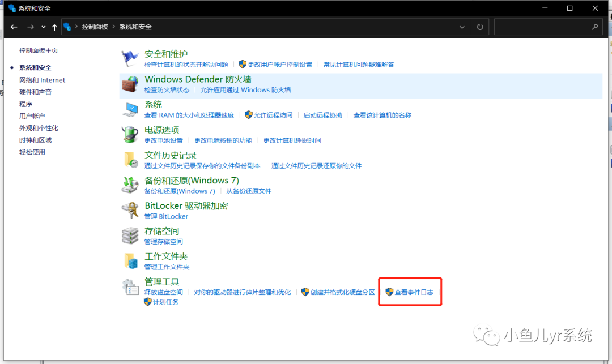Open 用户帐户 category in sidebar
This screenshot has height=364, width=612.
pos(32,116)
